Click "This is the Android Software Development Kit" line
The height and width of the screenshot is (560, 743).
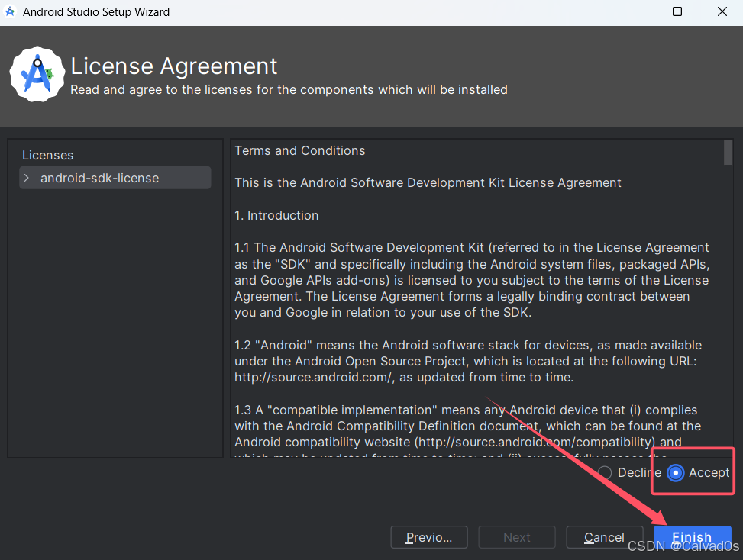[x=428, y=182]
